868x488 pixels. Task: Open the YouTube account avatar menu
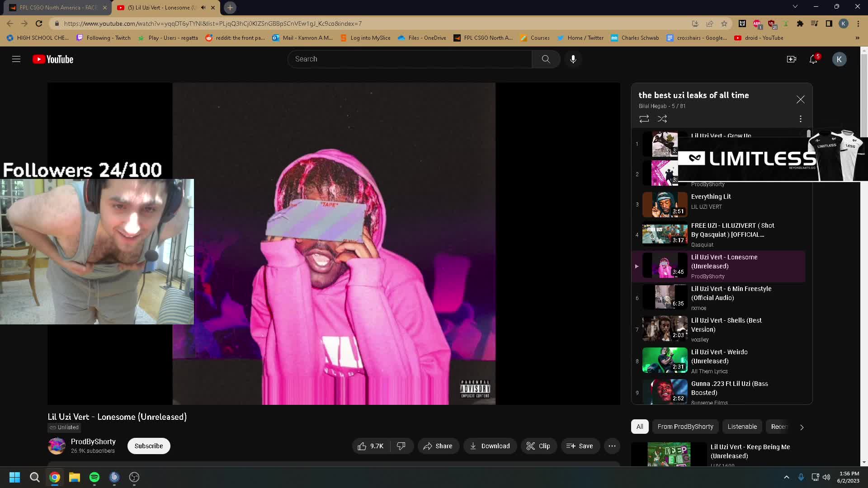(x=839, y=59)
